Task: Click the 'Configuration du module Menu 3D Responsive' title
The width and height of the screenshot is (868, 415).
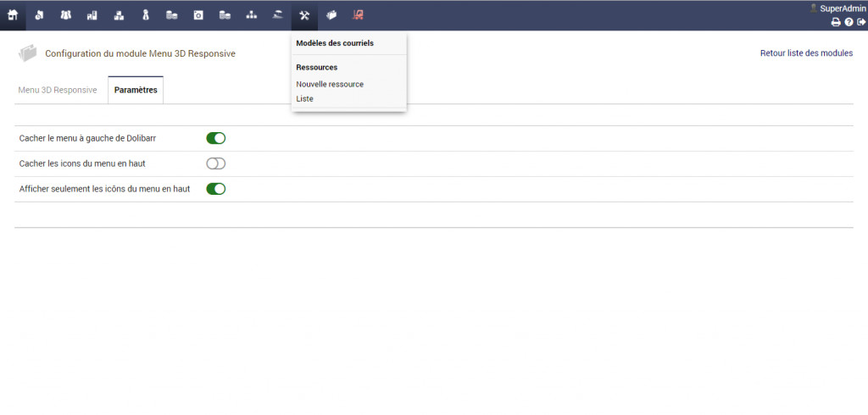Action: [x=140, y=53]
